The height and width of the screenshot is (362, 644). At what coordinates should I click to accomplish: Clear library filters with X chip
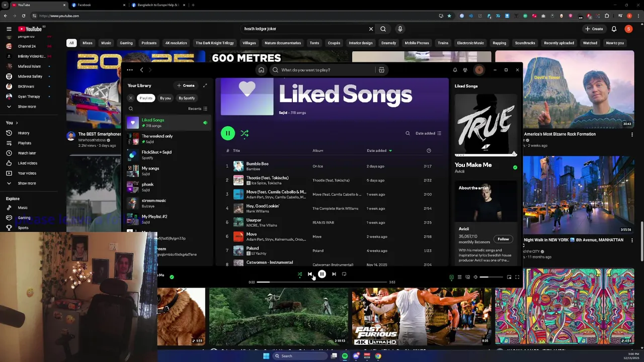tap(131, 98)
